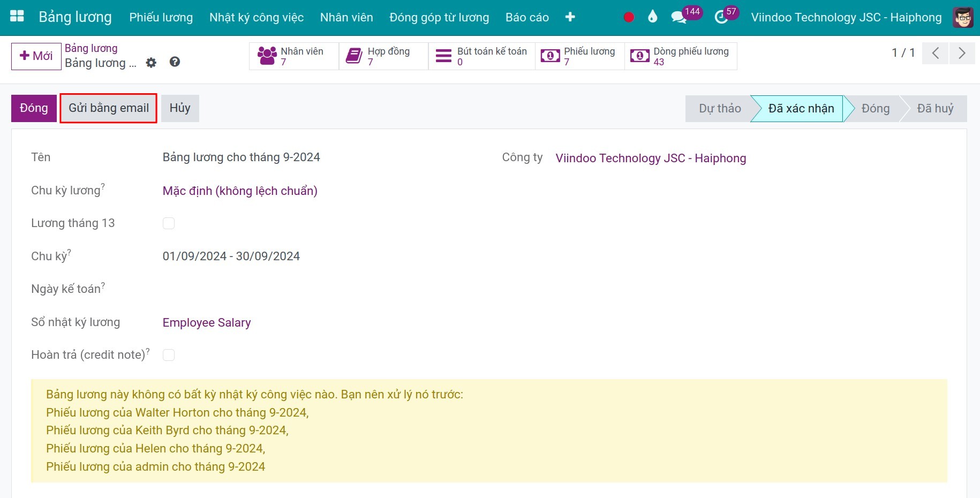
Task: Open the gear actions icon
Action: click(x=152, y=63)
